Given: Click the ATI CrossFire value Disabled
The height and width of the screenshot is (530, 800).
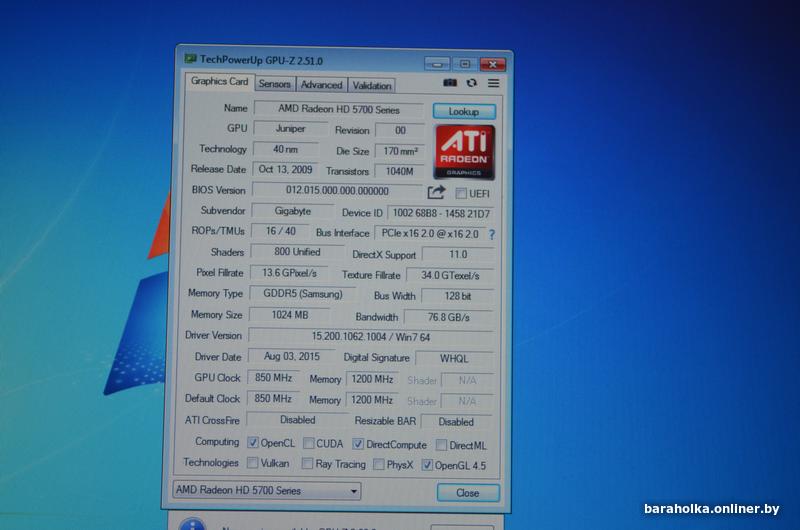Looking at the screenshot, I should pos(297,420).
